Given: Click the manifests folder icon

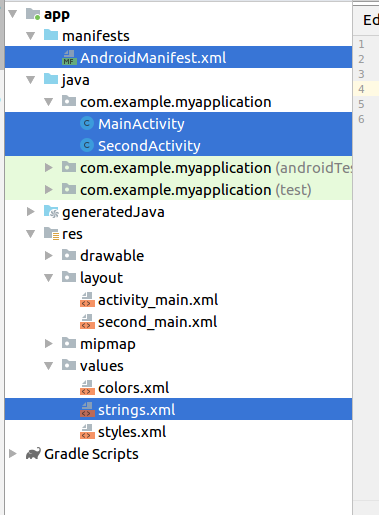Looking at the screenshot, I should pyautogui.click(x=51, y=35).
